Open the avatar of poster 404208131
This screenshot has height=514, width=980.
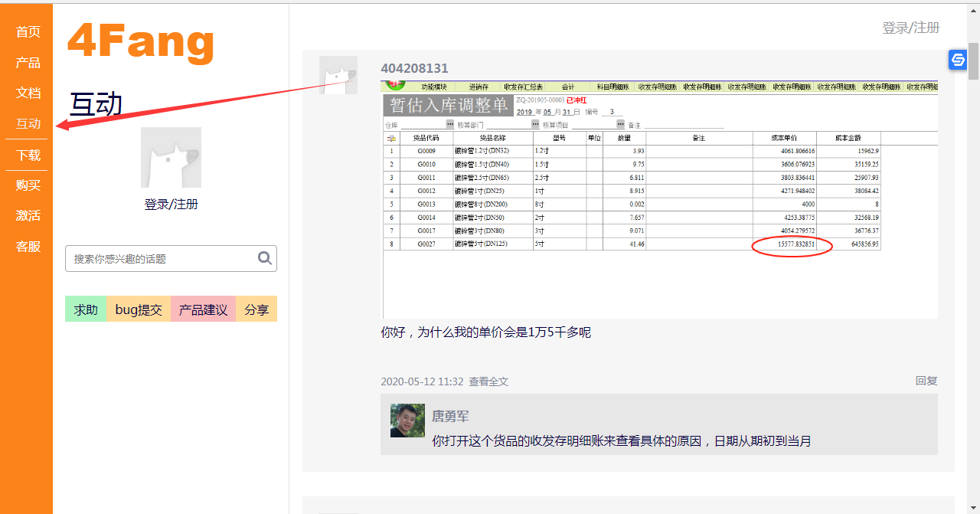point(338,75)
